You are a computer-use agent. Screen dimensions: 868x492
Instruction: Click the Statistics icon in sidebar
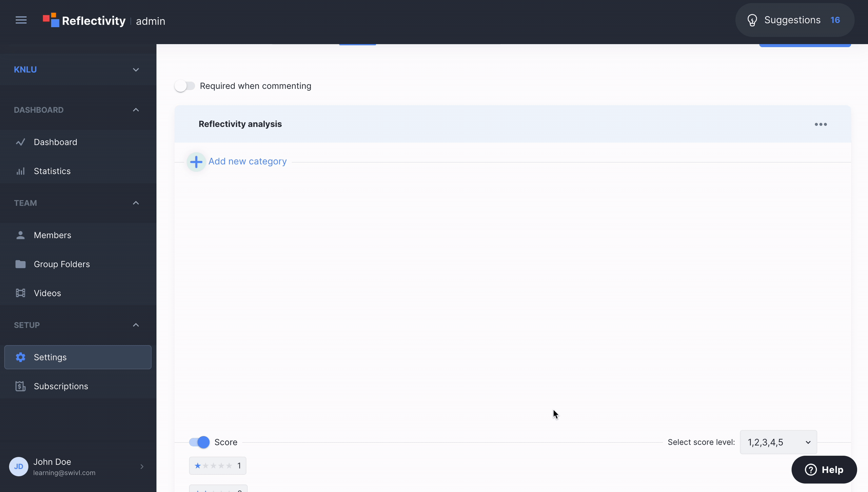(21, 171)
